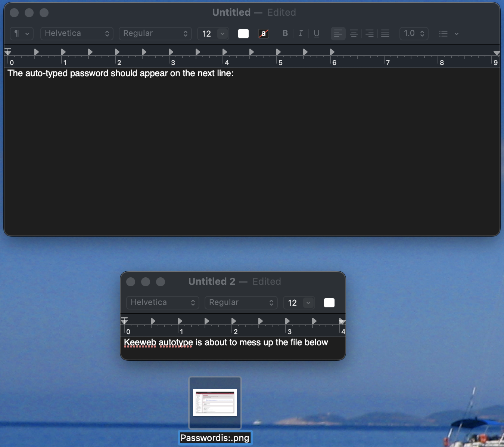
Task: Underline the selected text
Action: click(317, 33)
